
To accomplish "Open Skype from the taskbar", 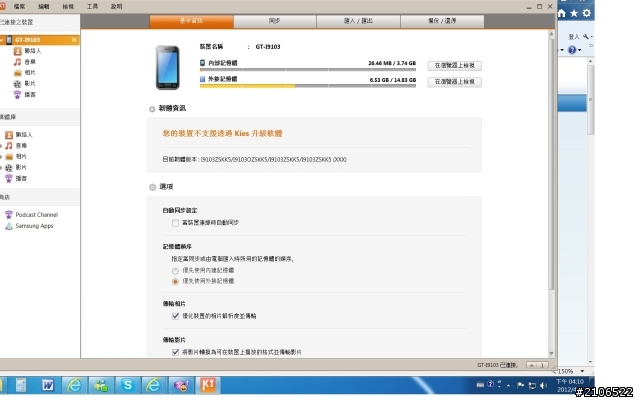I will point(127,385).
